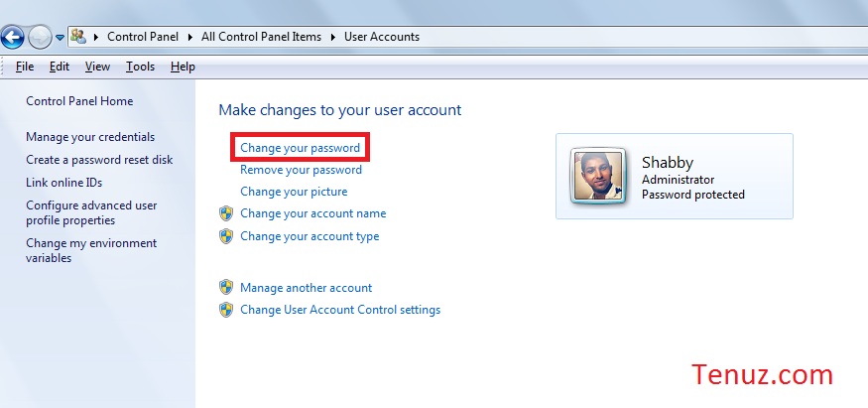Click the Remove your password link
This screenshot has height=408, width=868.
click(302, 170)
